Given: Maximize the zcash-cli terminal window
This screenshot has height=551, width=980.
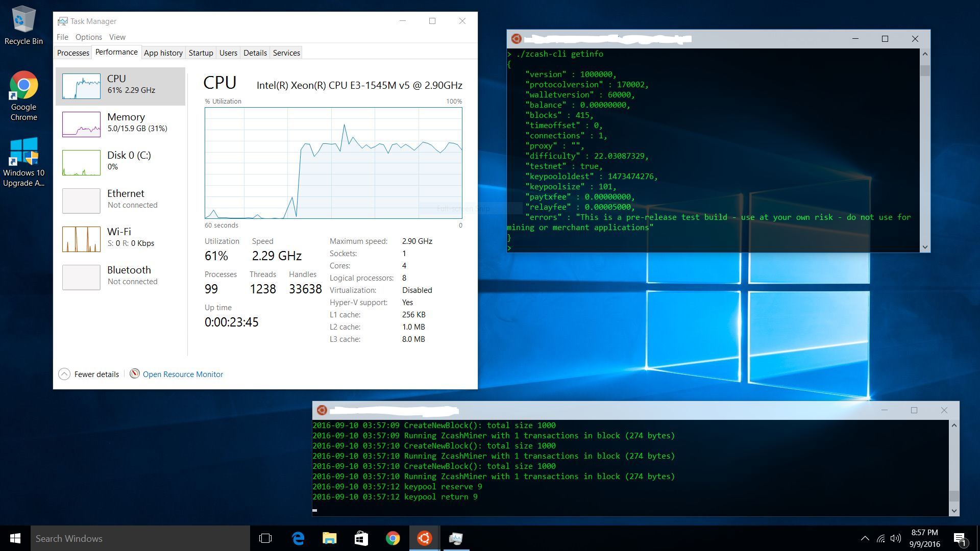Looking at the screenshot, I should pyautogui.click(x=885, y=39).
